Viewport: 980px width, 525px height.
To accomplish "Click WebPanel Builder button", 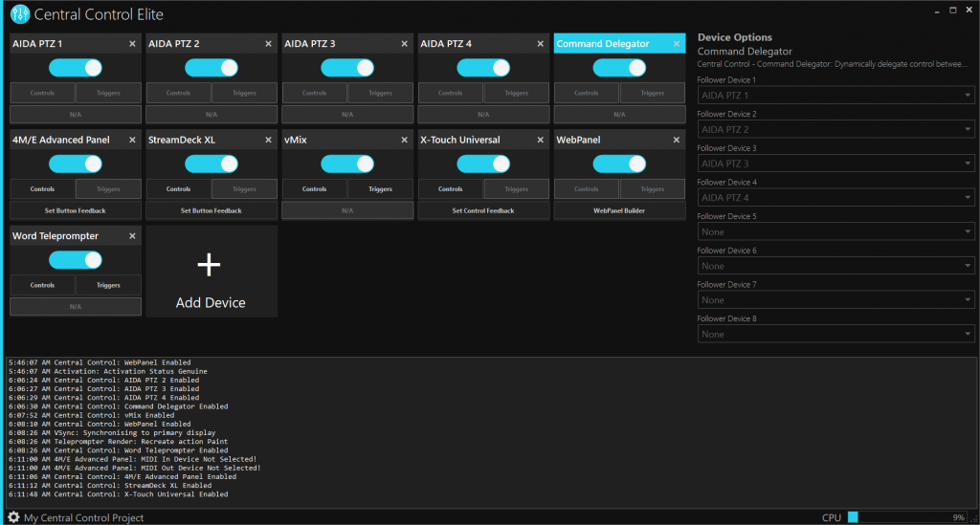I will click(619, 210).
